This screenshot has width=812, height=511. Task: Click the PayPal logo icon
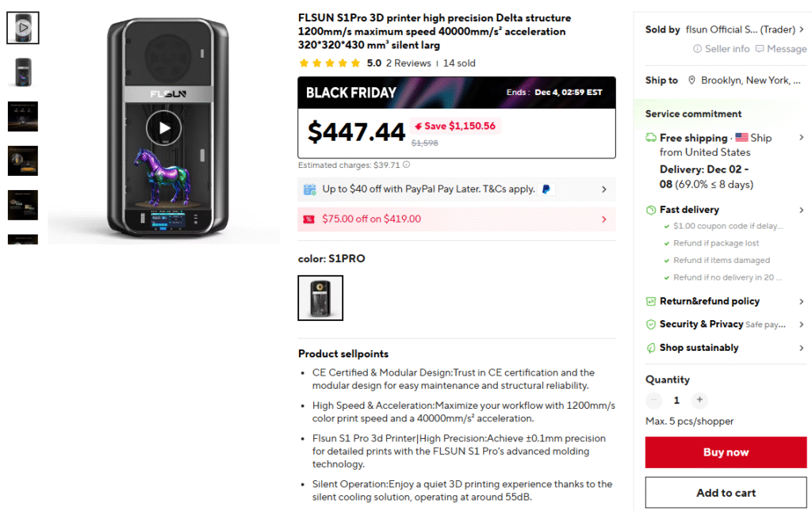click(x=546, y=189)
